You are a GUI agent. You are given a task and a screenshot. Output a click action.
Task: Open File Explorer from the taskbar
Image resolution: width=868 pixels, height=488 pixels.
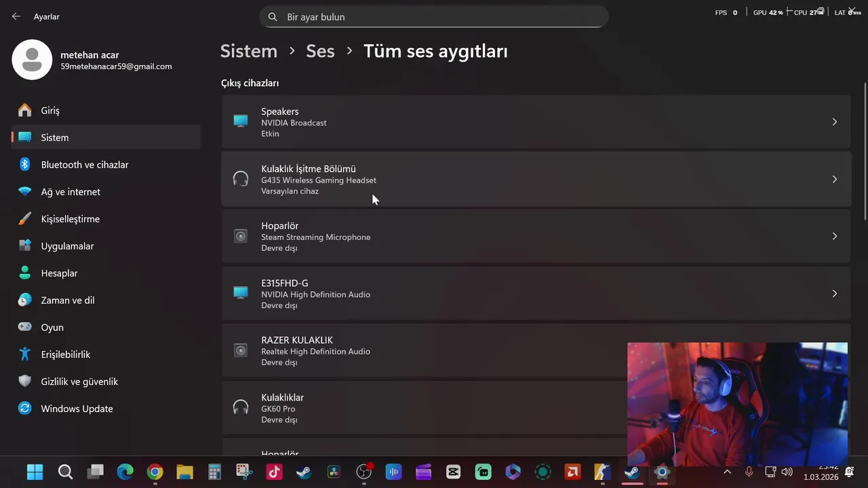185,472
